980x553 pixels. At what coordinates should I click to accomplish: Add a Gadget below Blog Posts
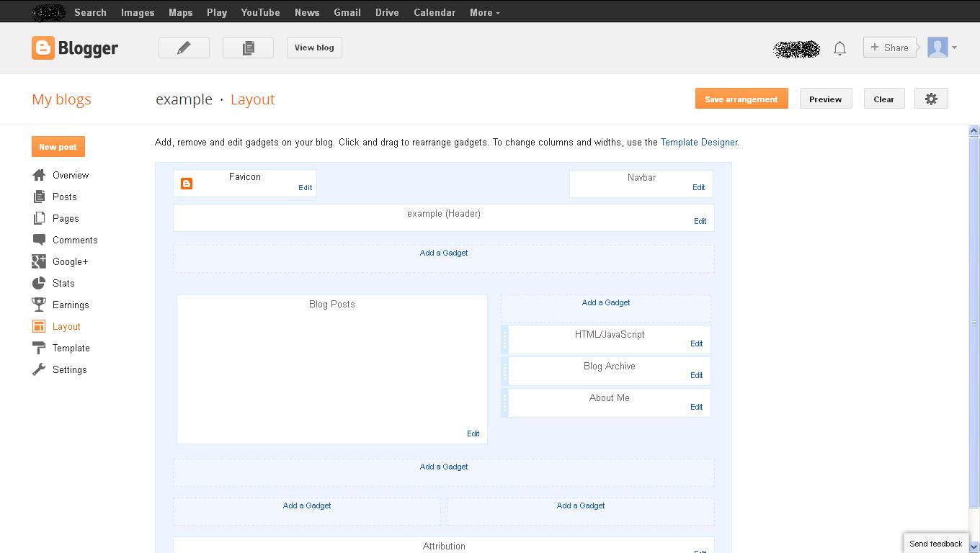click(444, 467)
